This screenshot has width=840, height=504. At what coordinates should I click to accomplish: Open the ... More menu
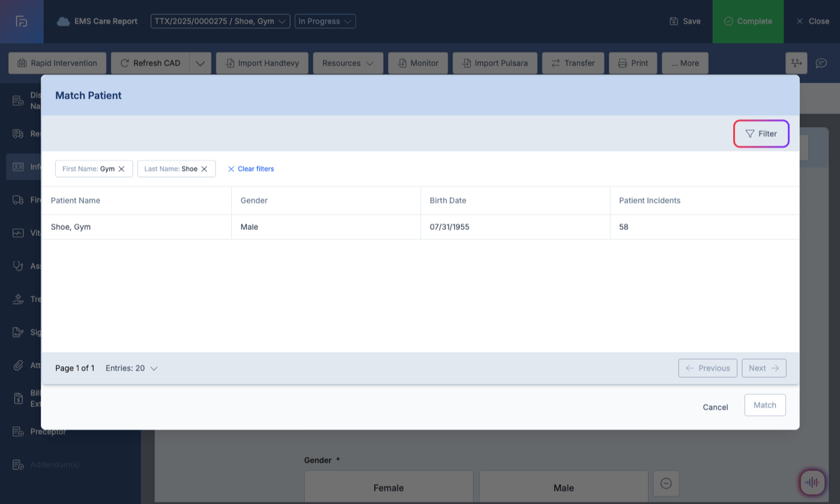point(684,63)
